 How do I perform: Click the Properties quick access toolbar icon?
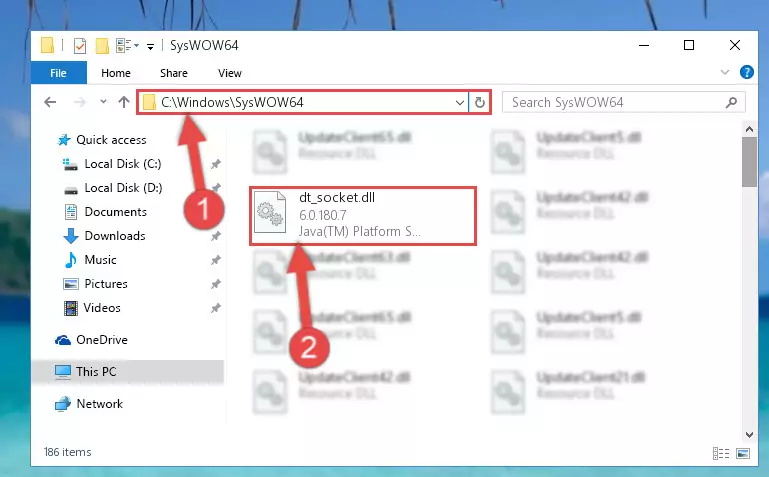click(79, 46)
